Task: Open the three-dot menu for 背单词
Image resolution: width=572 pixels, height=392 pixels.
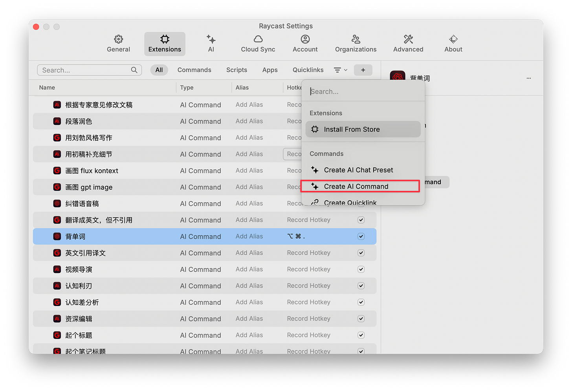Action: (x=529, y=78)
